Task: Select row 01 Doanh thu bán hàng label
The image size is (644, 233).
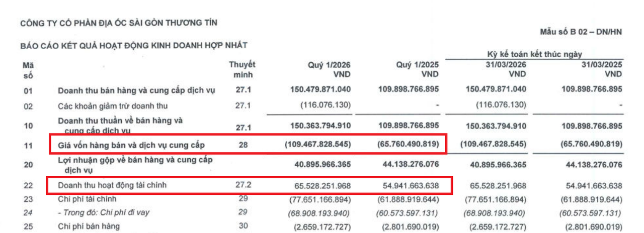Action: [136, 90]
